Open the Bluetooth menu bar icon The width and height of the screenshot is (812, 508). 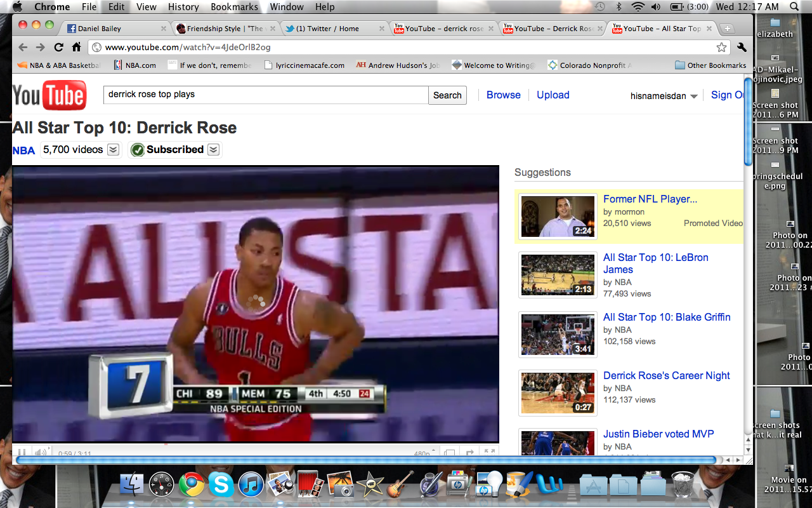pyautogui.click(x=619, y=7)
